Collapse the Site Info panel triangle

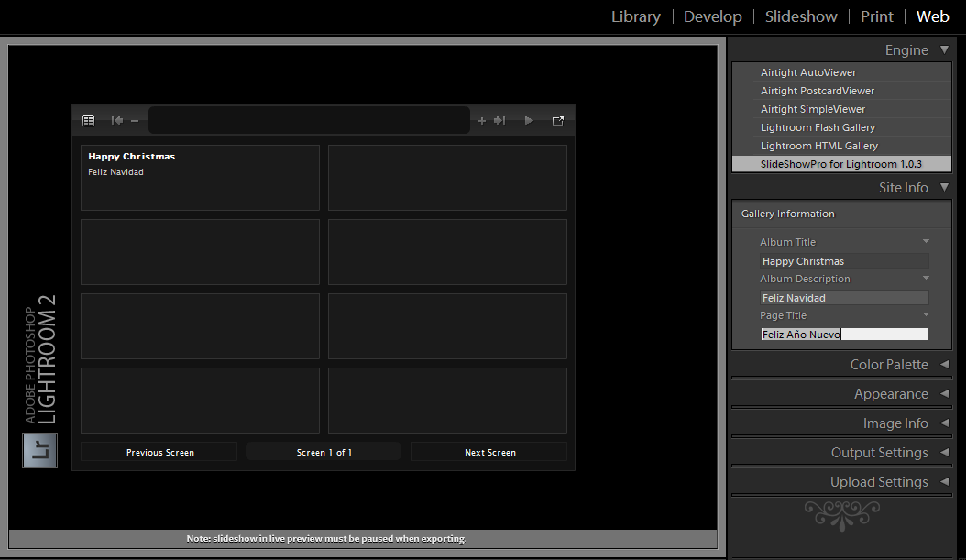click(944, 187)
